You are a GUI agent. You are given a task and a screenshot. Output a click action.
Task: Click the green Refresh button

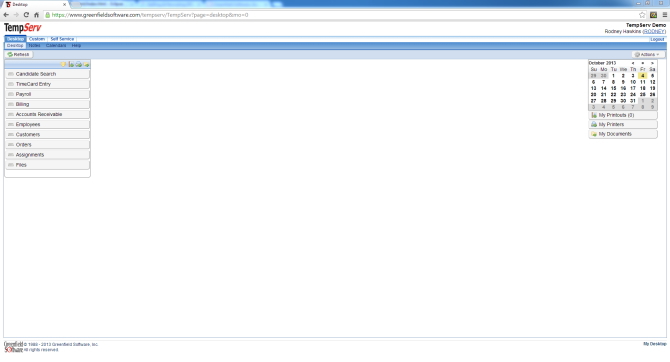click(x=18, y=54)
